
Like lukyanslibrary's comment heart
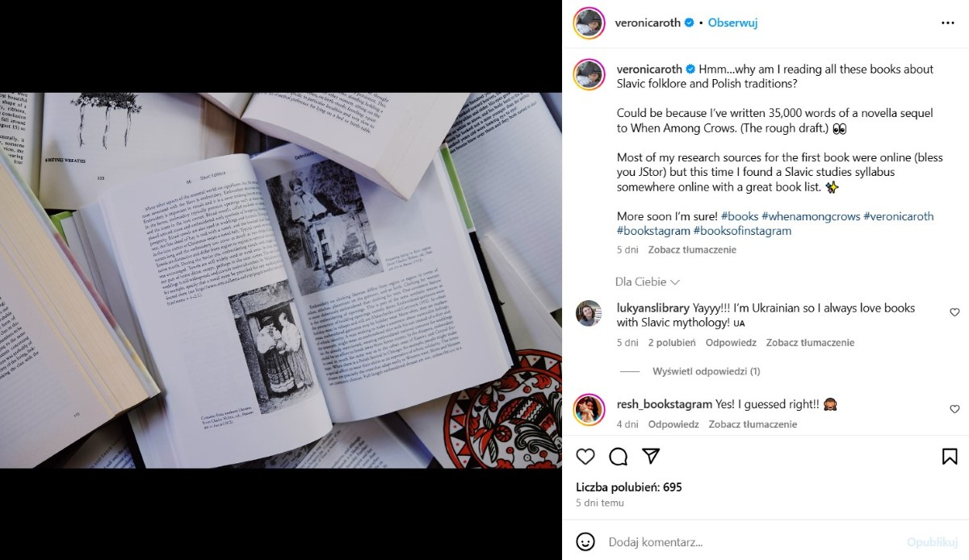[x=954, y=312]
